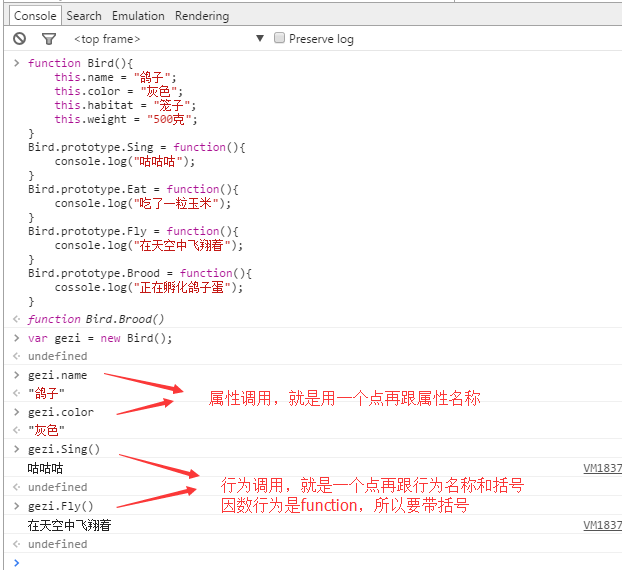Select the <top frame> context selector
The width and height of the screenshot is (622, 570).
click(107, 39)
